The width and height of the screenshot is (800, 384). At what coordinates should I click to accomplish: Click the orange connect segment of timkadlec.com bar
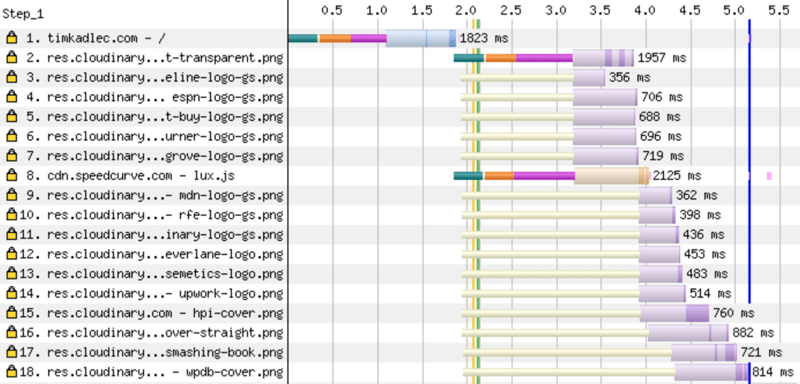point(335,38)
